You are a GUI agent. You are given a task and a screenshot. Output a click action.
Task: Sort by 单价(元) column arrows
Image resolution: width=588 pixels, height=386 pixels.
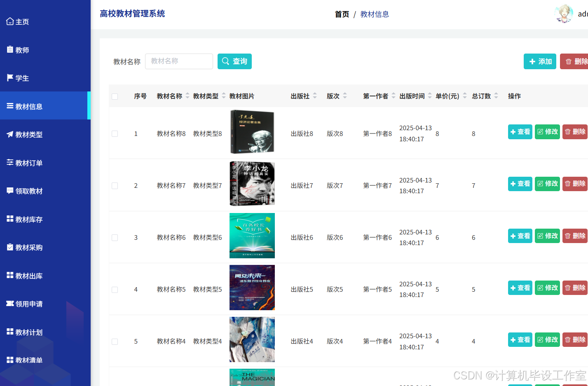pyautogui.click(x=465, y=96)
